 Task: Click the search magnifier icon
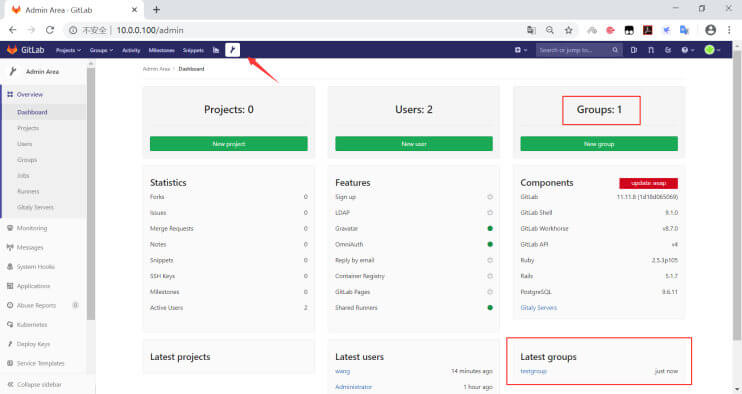click(615, 50)
